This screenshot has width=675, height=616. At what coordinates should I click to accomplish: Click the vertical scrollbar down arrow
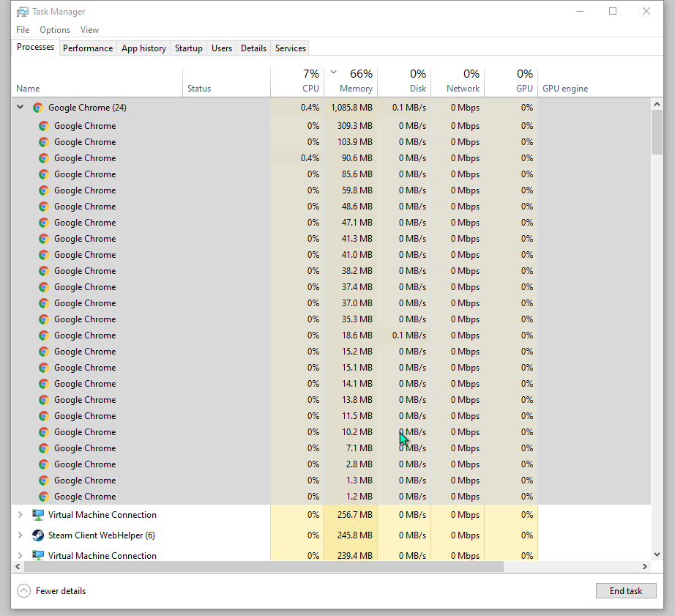[657, 554]
